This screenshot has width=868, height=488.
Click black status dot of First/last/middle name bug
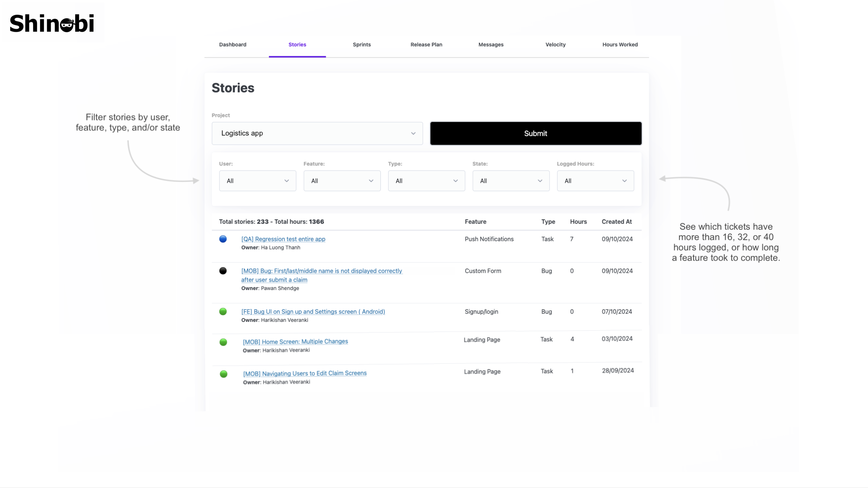[223, 271]
